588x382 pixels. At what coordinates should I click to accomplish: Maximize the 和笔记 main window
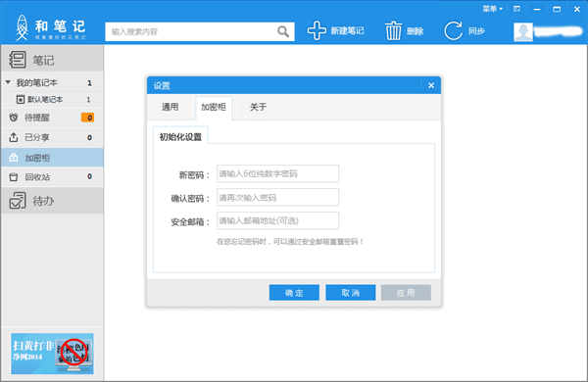[x=557, y=9]
